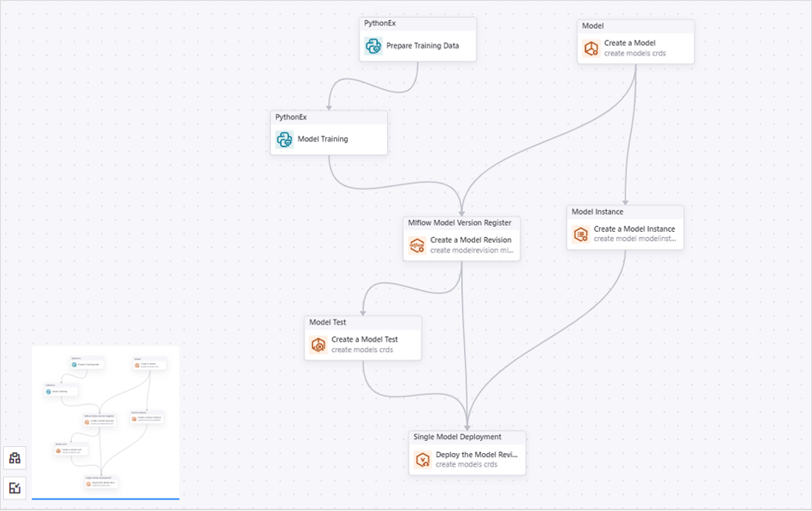Click the 'Mlflow Model Version Register' header
Screen dimensions: 812x511
[459, 223]
